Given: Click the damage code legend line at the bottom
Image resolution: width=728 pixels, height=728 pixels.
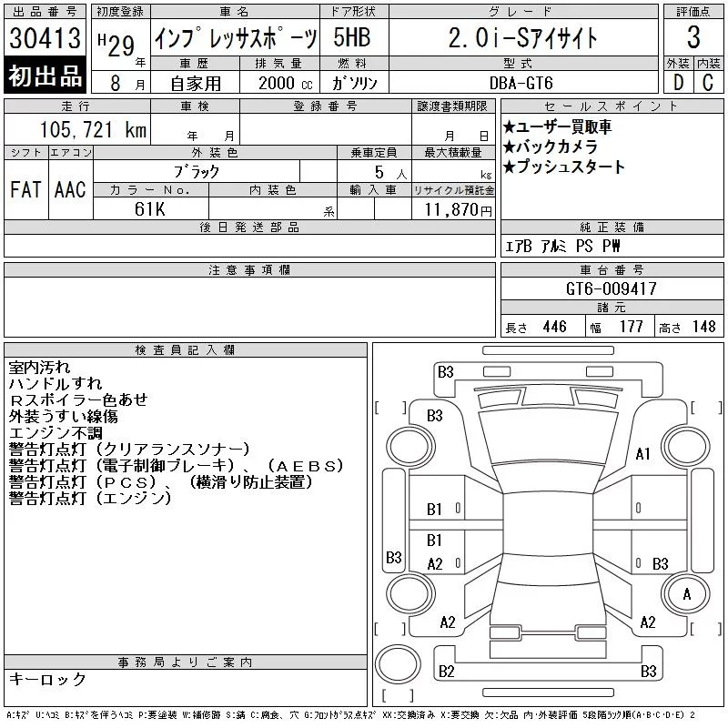Looking at the screenshot, I should point(351,715).
